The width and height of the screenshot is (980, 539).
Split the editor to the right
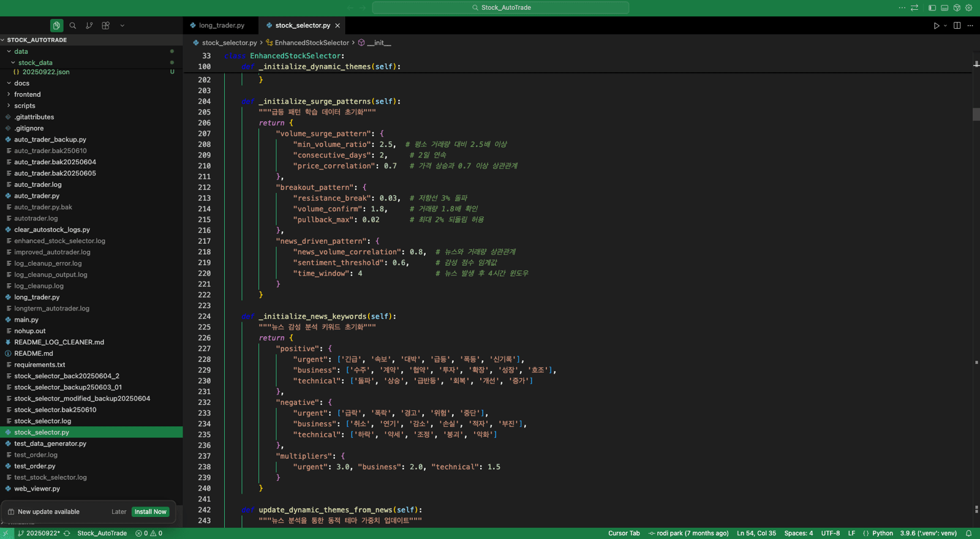click(957, 26)
